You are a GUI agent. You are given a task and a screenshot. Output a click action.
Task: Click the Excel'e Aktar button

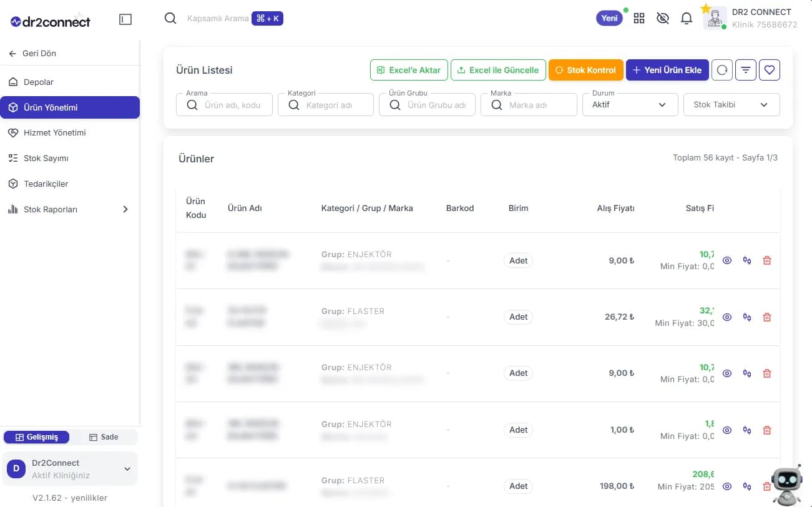[x=409, y=70]
